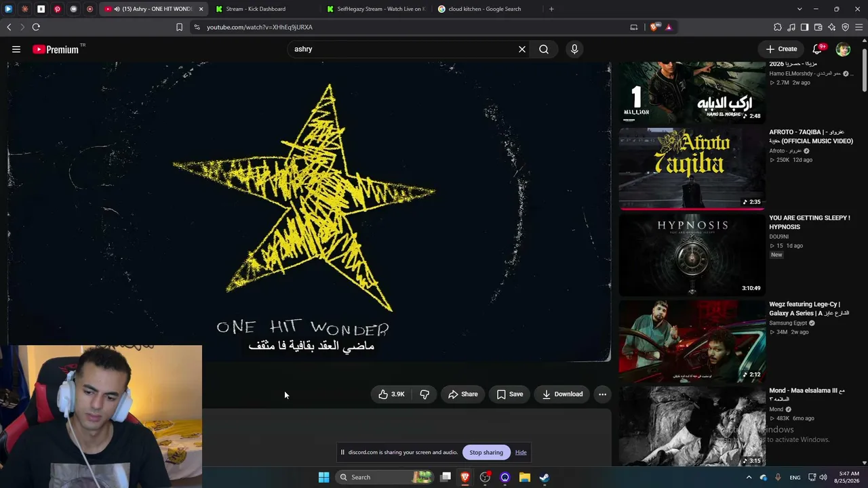Visit the Hamo ElMorshdy channel name
Image resolution: width=868 pixels, height=488 pixels.
click(x=805, y=73)
